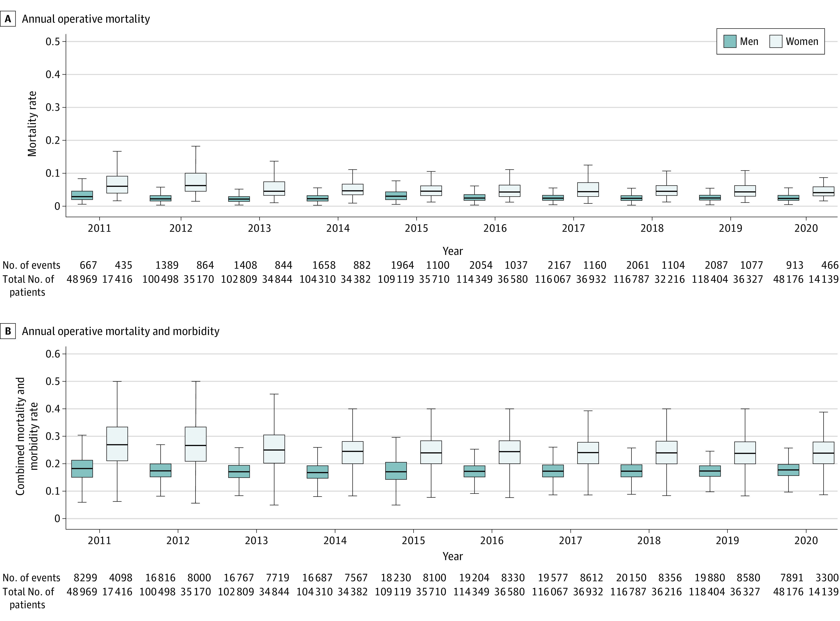Click the 'Men' legend label
The image size is (840, 621).
tap(749, 41)
